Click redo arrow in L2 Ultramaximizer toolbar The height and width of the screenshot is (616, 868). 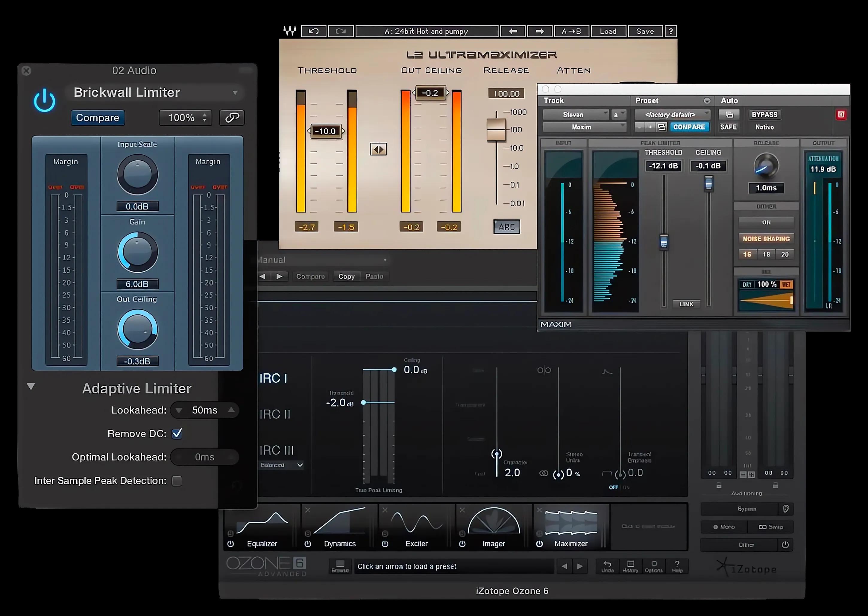[341, 31]
